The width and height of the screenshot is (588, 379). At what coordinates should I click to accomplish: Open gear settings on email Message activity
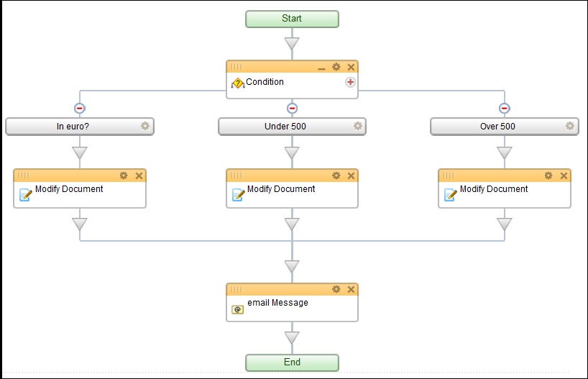click(x=336, y=289)
